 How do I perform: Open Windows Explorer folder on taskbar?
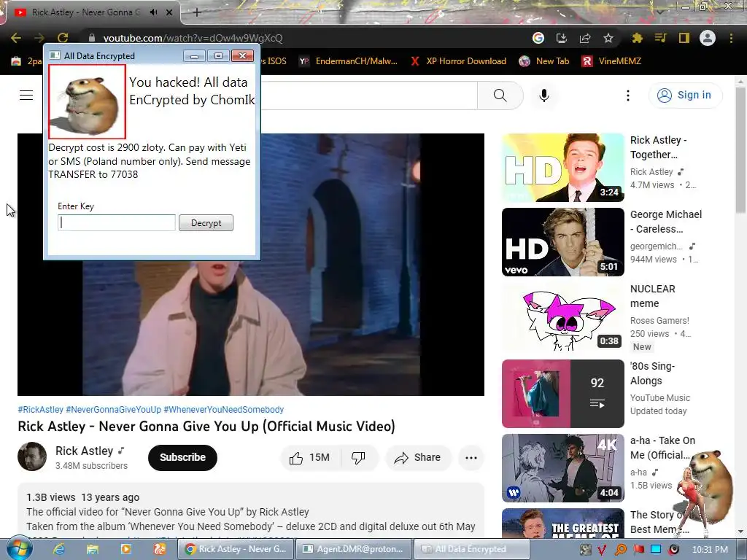coord(93,549)
